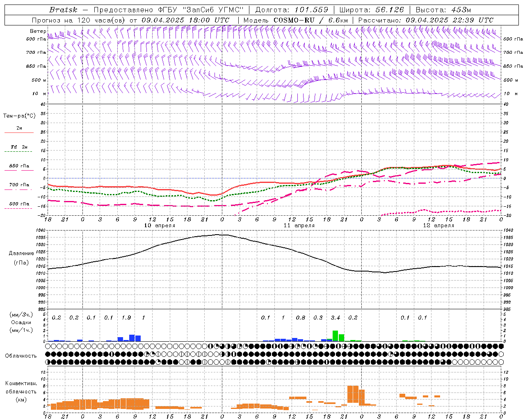Click the "Td 2м" dew point legend label
This screenshot has height=420, width=525.
19,147
